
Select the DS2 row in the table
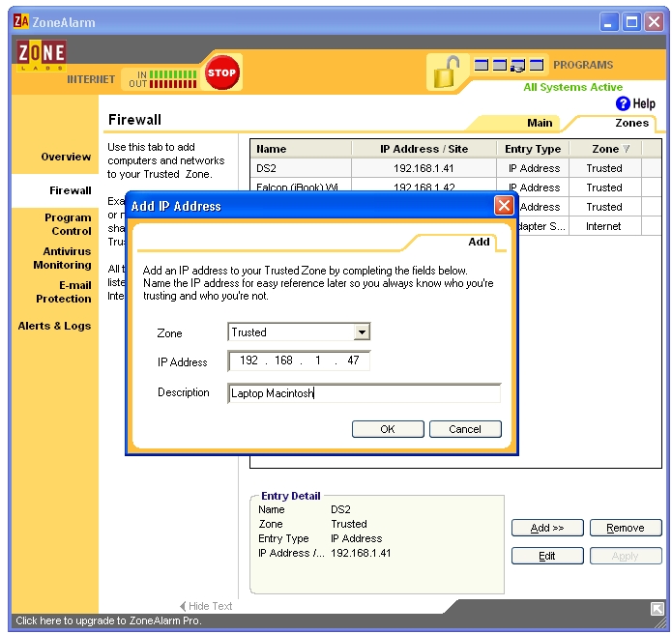pos(455,168)
